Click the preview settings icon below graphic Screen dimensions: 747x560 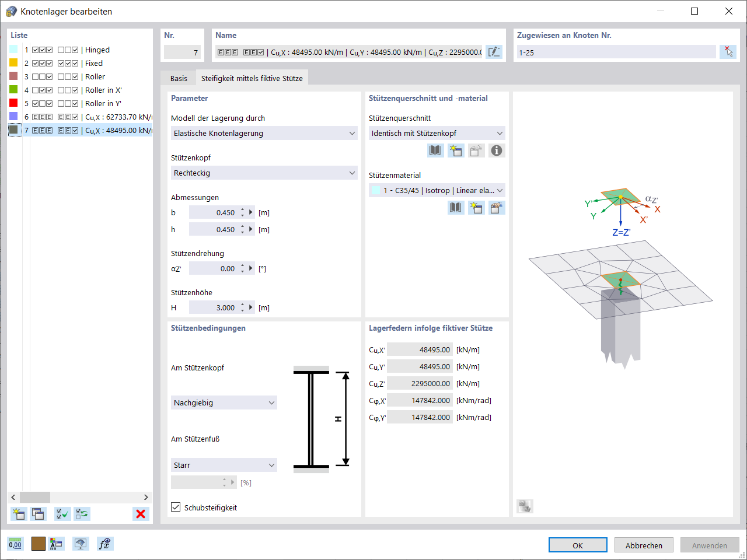click(x=525, y=506)
